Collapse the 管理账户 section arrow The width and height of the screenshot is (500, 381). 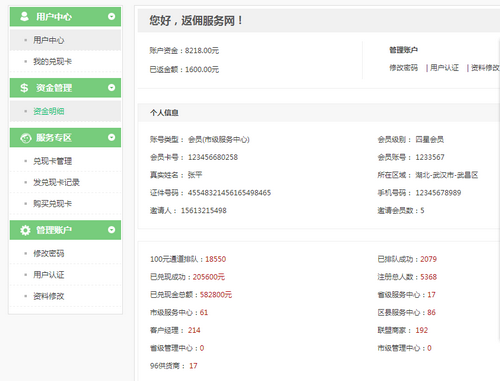[111, 230]
